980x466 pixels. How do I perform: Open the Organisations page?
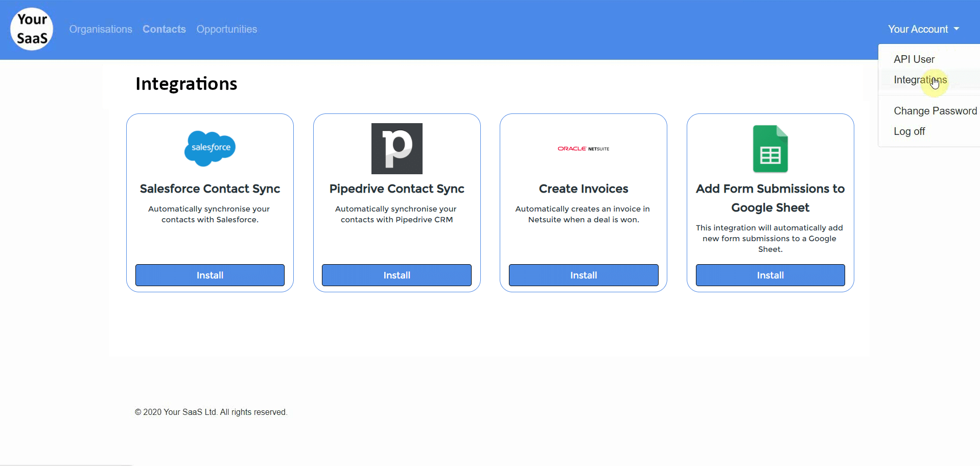[x=101, y=29]
